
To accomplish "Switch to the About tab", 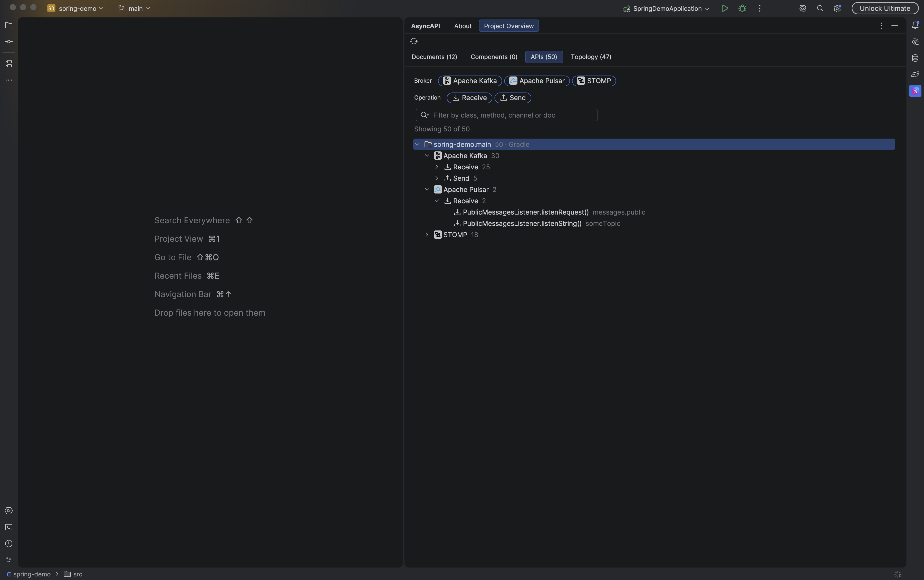I will (463, 26).
